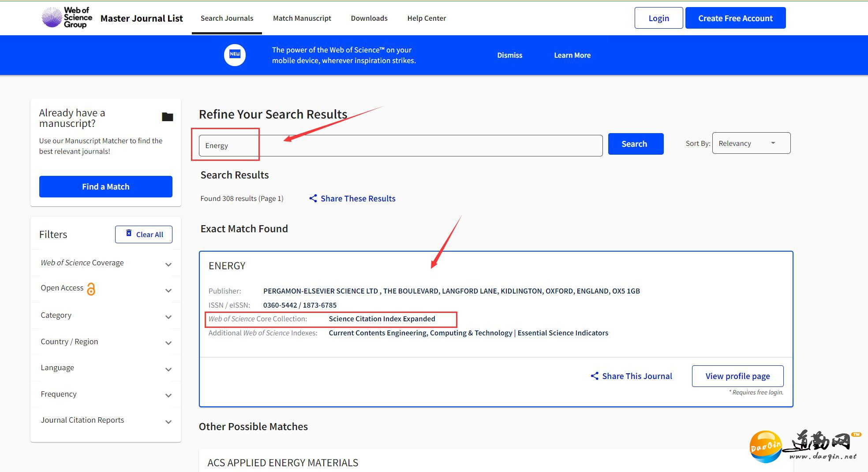Click Science Citation Index Expanded text
Image resolution: width=868 pixels, height=472 pixels.
(x=382, y=319)
